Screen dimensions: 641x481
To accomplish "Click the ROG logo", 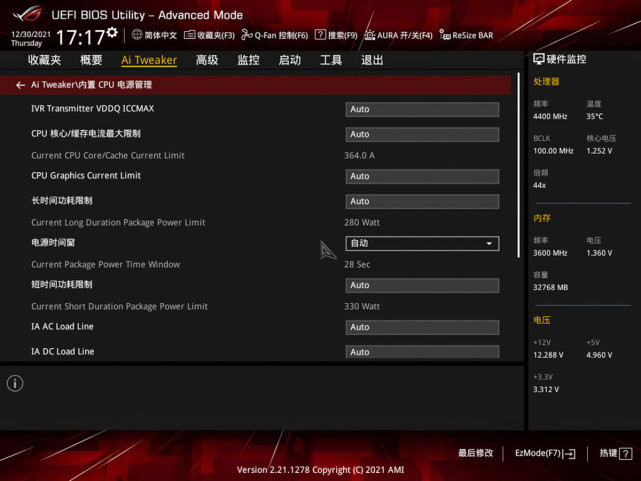I will click(27, 14).
